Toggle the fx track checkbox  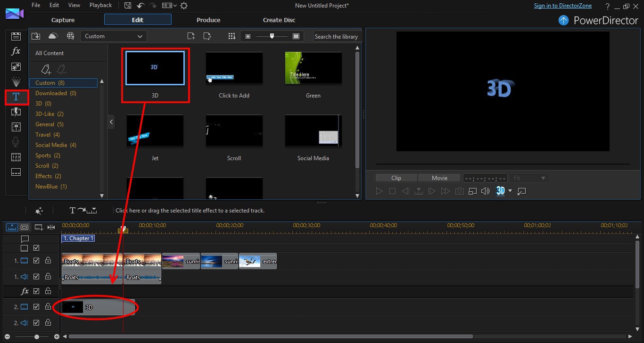click(36, 292)
